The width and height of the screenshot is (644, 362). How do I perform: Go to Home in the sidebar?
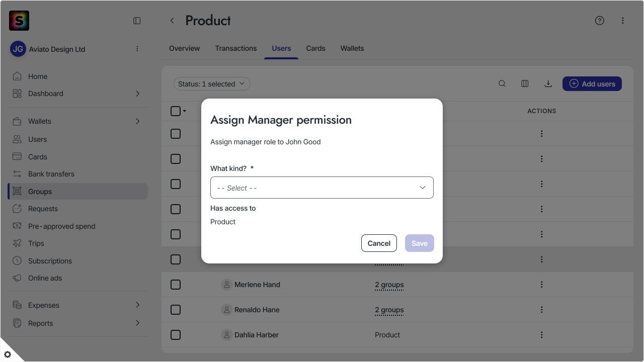[78, 76]
